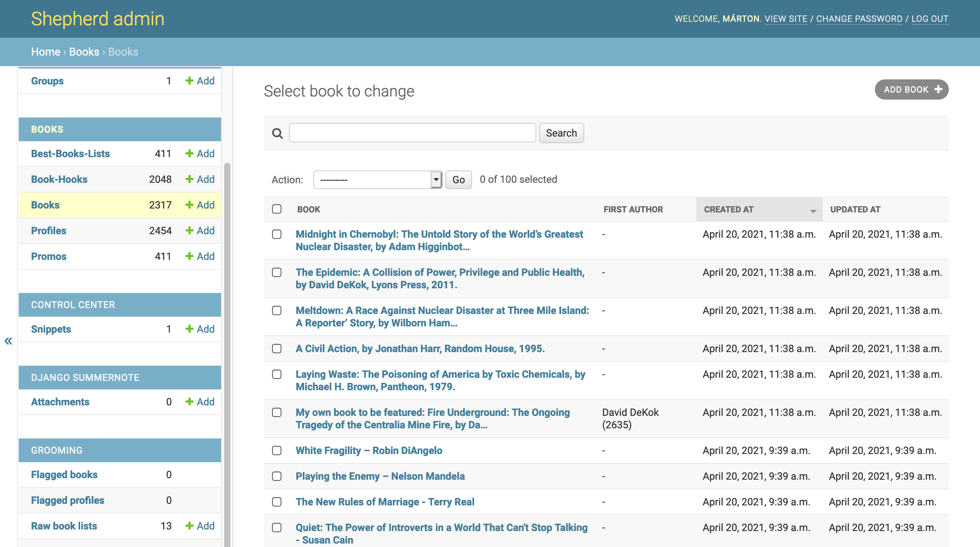The height and width of the screenshot is (547, 980).
Task: Open A Civil Action book link
Action: click(421, 349)
